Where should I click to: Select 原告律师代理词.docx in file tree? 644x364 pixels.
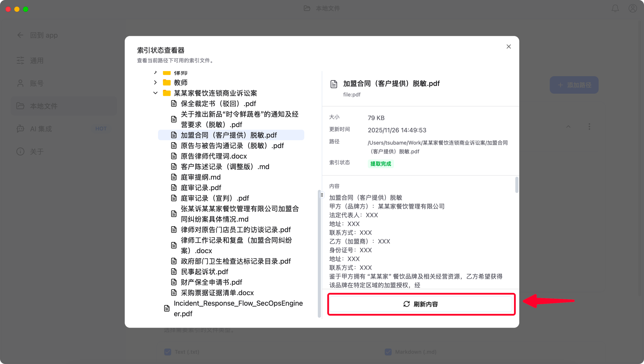pos(213,156)
